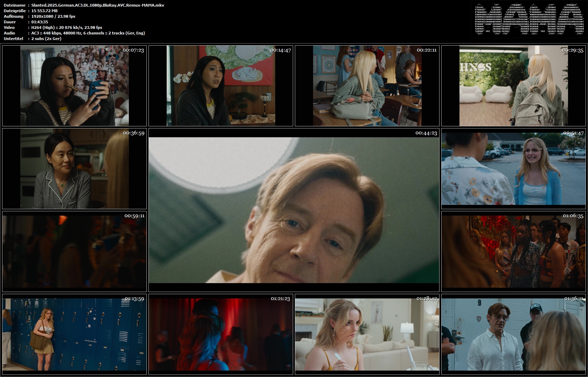Click the file name Slanted.2025.German.AC3.DL.1080p.BluRay.AVC.Remux-MAMA.mkv
Viewport: 588px width, 377px height.
click(x=98, y=5)
